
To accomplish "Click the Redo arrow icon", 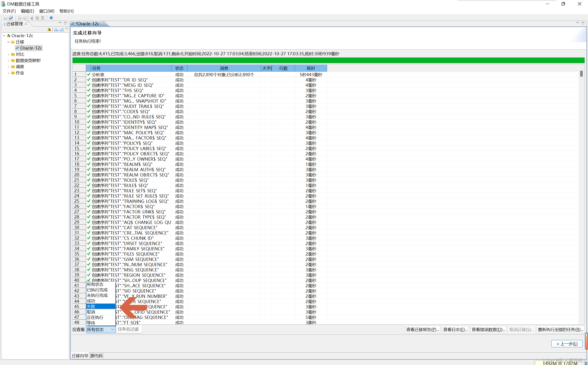I will point(25,18).
